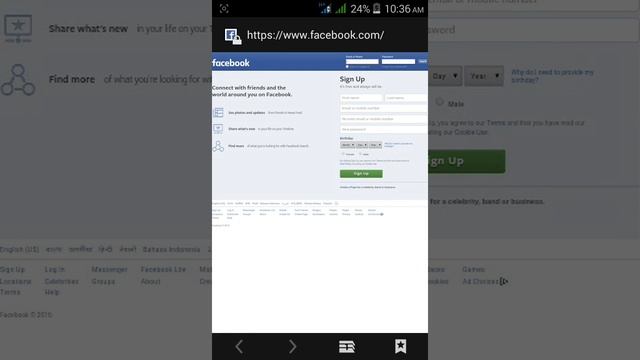640x360 pixels.
Task: Click the Facebook Lite footer link
Action: (267, 210)
